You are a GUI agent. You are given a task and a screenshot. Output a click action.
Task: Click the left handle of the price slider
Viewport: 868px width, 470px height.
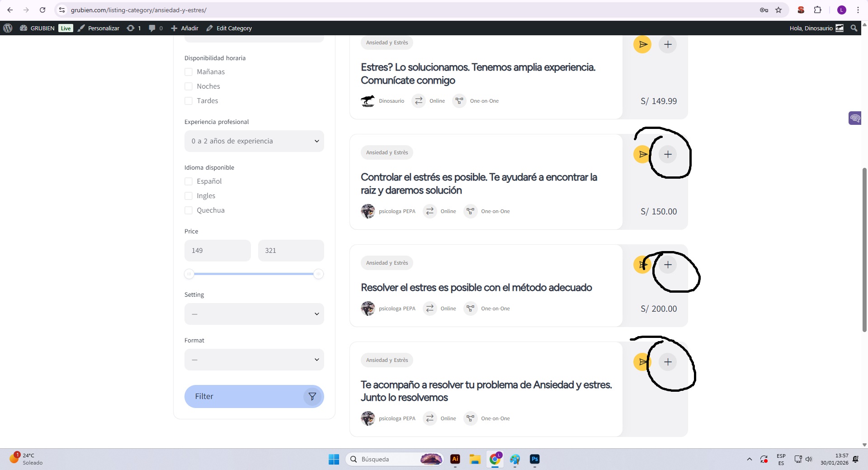click(x=189, y=274)
